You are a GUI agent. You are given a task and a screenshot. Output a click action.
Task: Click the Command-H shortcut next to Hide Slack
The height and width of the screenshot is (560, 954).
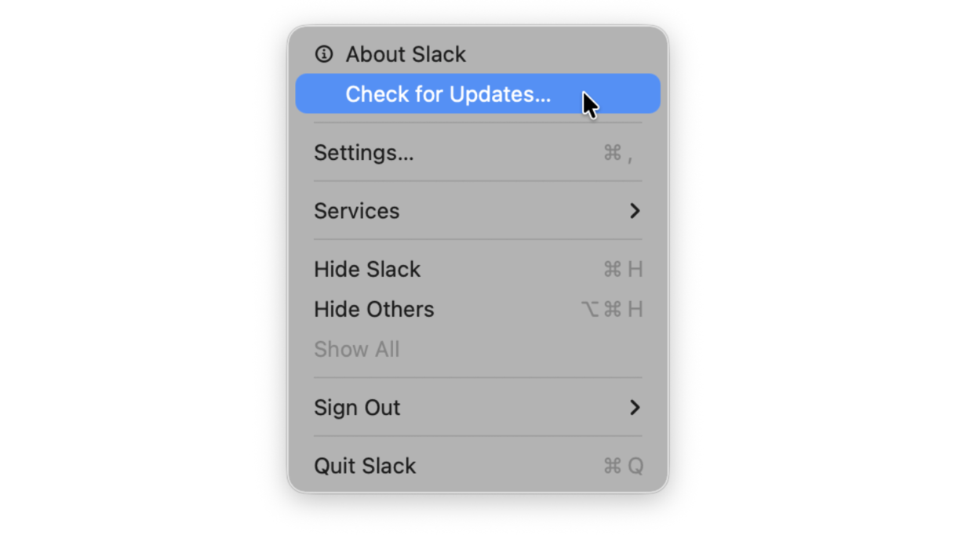coord(622,269)
